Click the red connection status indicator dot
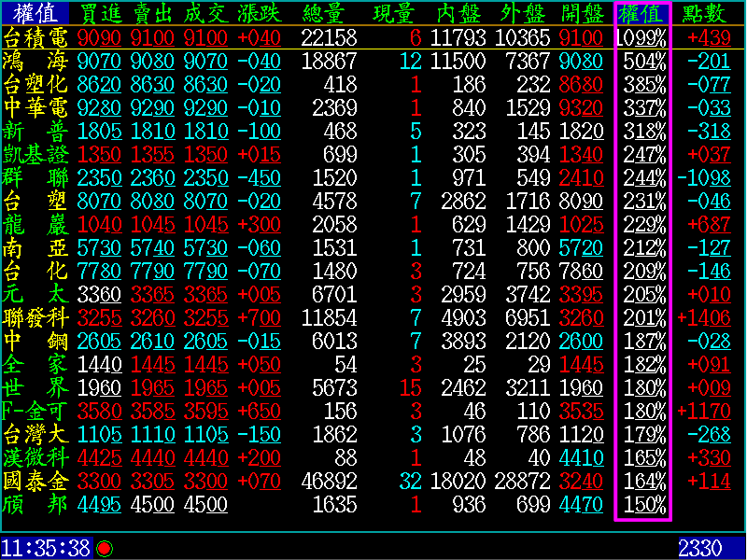This screenshot has height=560, width=747. (x=104, y=548)
